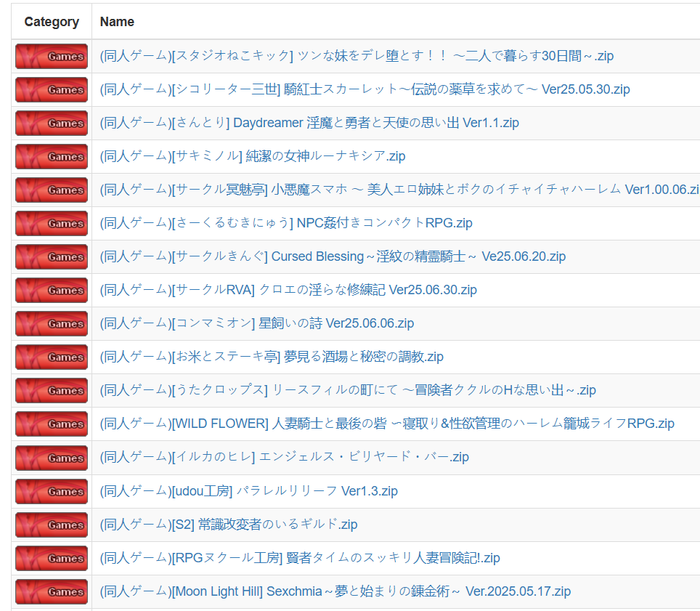Open the パラレルリリーフ Ver1.3.zip link
This screenshot has width=700, height=611.
[248, 491]
